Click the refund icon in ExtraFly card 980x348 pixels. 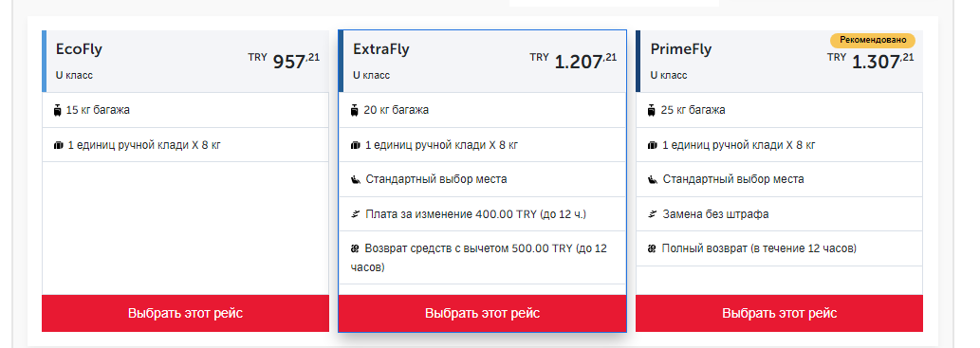click(355, 248)
